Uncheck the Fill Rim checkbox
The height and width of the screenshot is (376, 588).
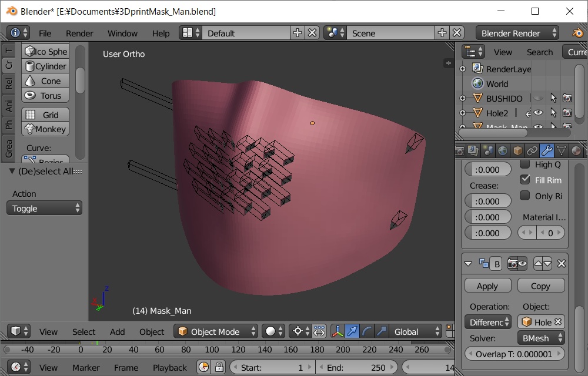click(525, 180)
